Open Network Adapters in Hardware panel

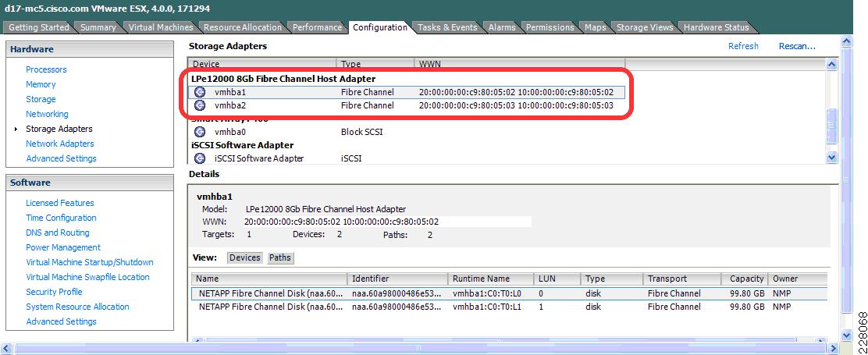[60, 144]
